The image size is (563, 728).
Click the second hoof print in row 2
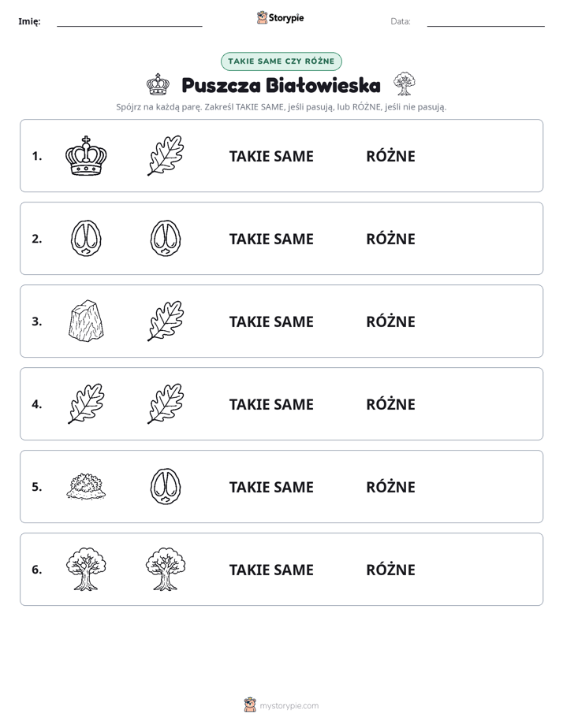coord(166,238)
